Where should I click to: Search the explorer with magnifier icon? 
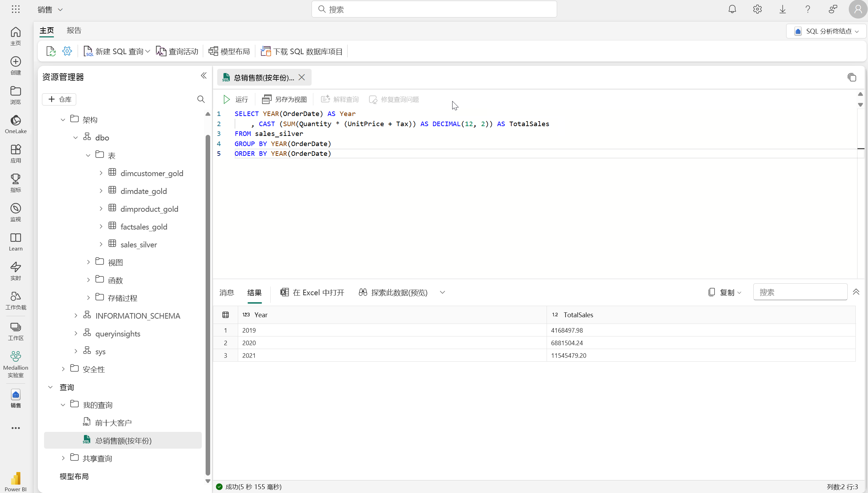pyautogui.click(x=201, y=99)
